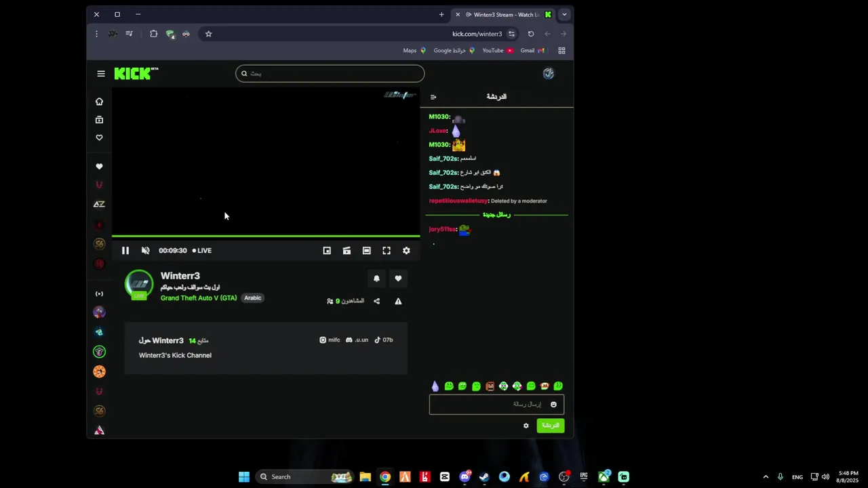Open Google Maps Arabic bookmark
The width and height of the screenshot is (868, 488).
[x=454, y=51]
